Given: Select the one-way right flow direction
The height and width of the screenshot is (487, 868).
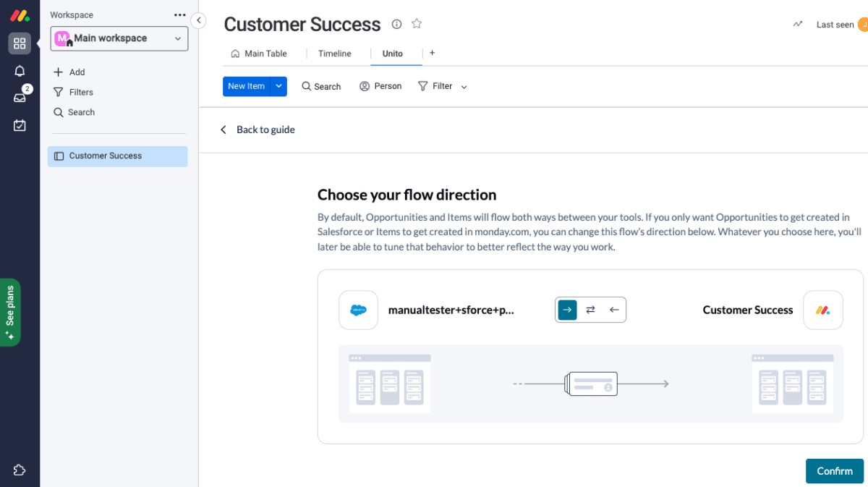Looking at the screenshot, I should (x=567, y=309).
